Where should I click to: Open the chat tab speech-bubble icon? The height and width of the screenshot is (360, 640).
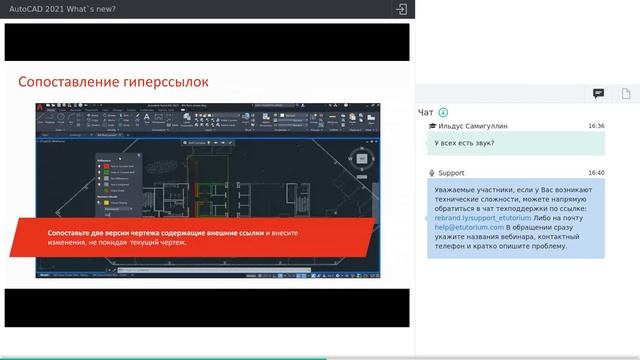click(x=598, y=93)
